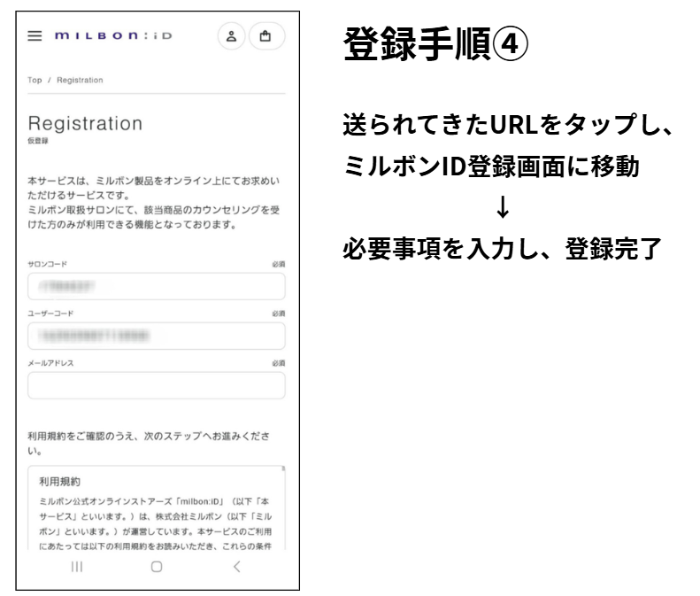Viewport: 700px width, 596px height.
Task: Focus the ユーザーコード input field
Action: click(x=157, y=336)
